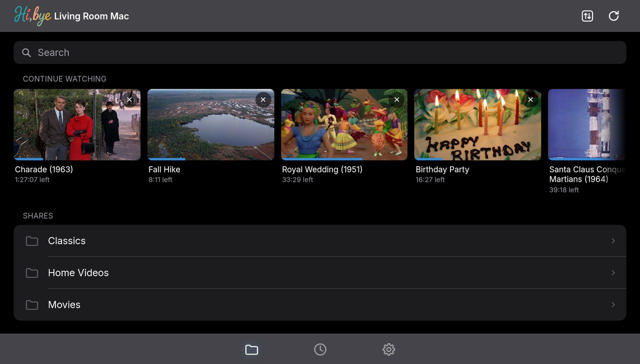640x364 pixels.
Task: Click the Birthday Party title text
Action: click(x=442, y=169)
